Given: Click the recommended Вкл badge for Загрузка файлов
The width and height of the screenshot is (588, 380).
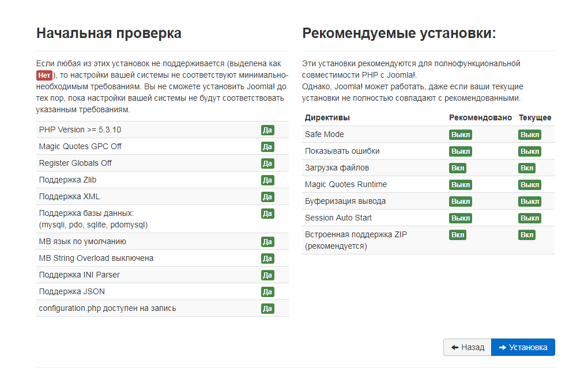Looking at the screenshot, I should (x=458, y=168).
